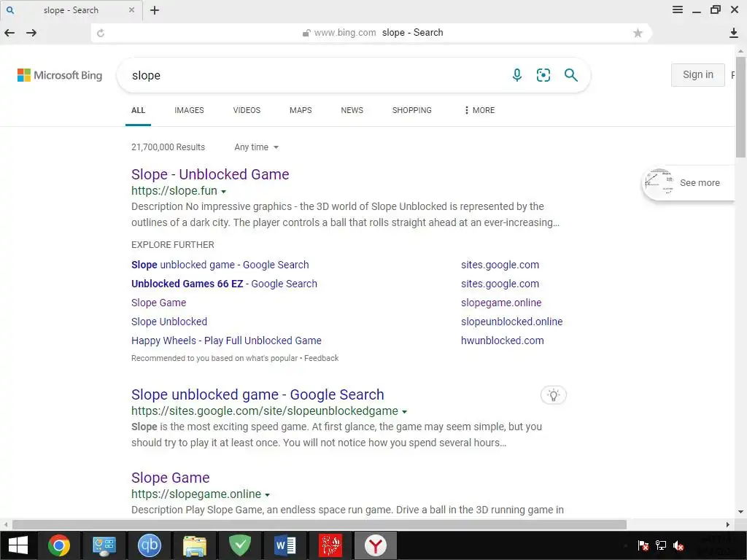Image resolution: width=747 pixels, height=560 pixels.
Task: Click the flag notification tray icon
Action: click(x=643, y=545)
